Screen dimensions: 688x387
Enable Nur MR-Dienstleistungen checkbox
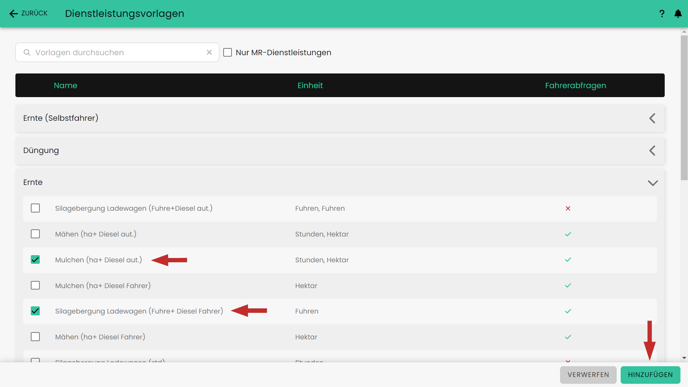click(227, 52)
